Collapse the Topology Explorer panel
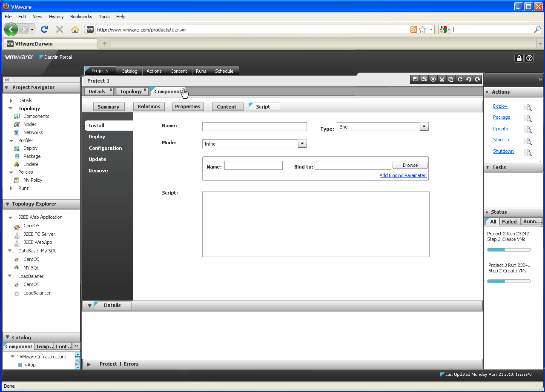 tap(7, 204)
